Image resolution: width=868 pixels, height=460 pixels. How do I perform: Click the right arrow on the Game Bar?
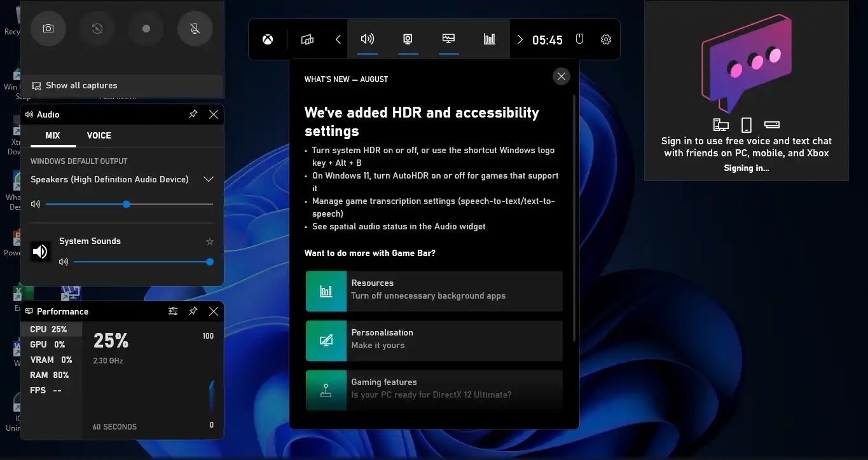coord(520,39)
